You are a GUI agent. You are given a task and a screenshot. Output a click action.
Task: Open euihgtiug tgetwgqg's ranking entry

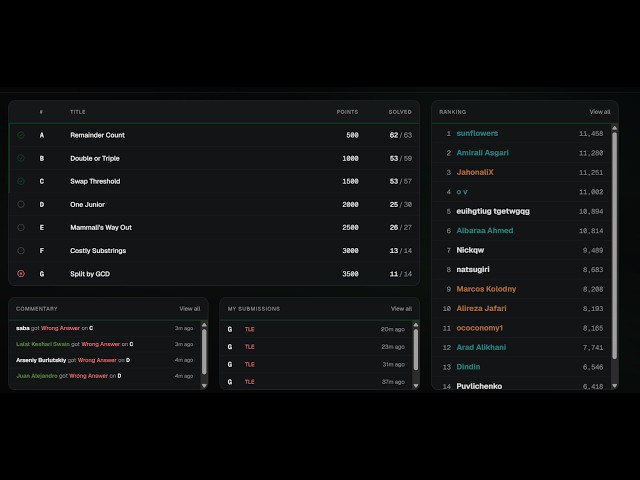[x=493, y=211]
